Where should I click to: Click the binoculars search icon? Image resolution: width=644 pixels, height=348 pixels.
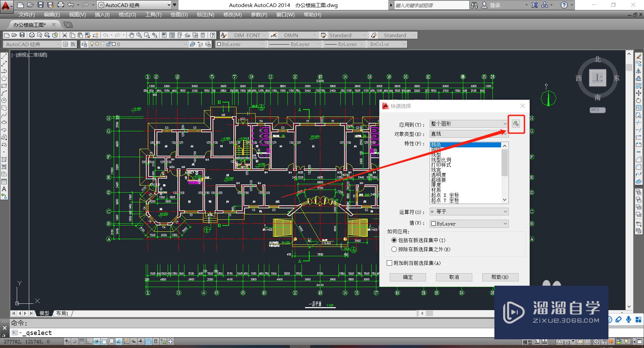(474, 5)
